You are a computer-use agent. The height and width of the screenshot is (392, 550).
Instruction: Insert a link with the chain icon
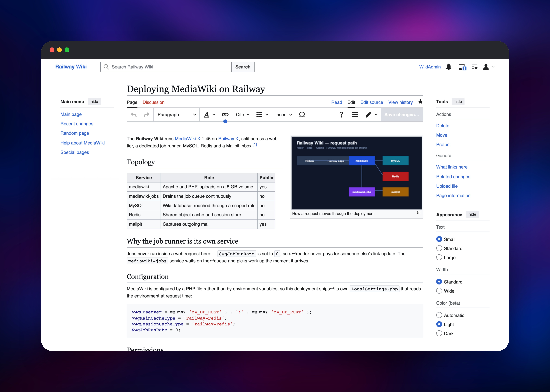(x=225, y=115)
